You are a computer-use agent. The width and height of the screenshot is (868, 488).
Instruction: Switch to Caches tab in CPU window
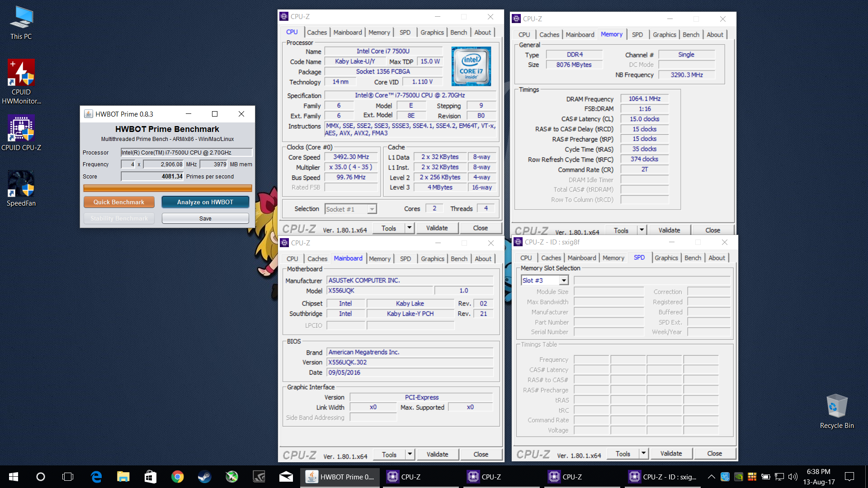point(317,33)
